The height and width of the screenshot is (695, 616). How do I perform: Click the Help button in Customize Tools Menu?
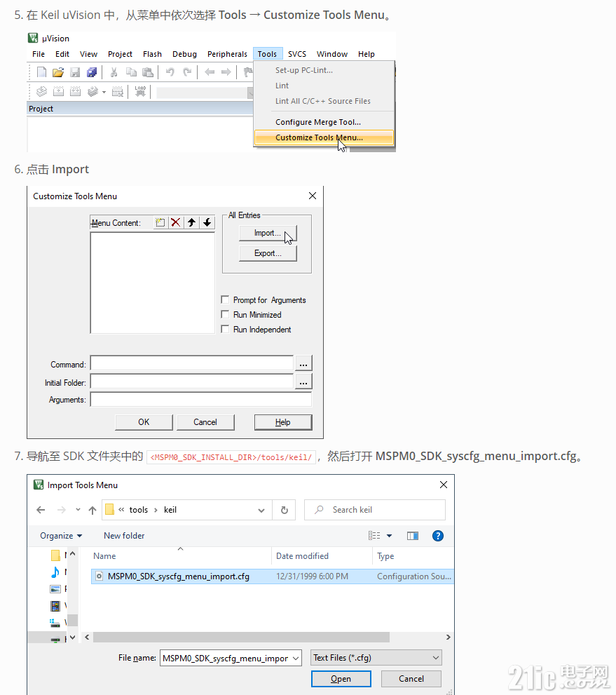[283, 422]
